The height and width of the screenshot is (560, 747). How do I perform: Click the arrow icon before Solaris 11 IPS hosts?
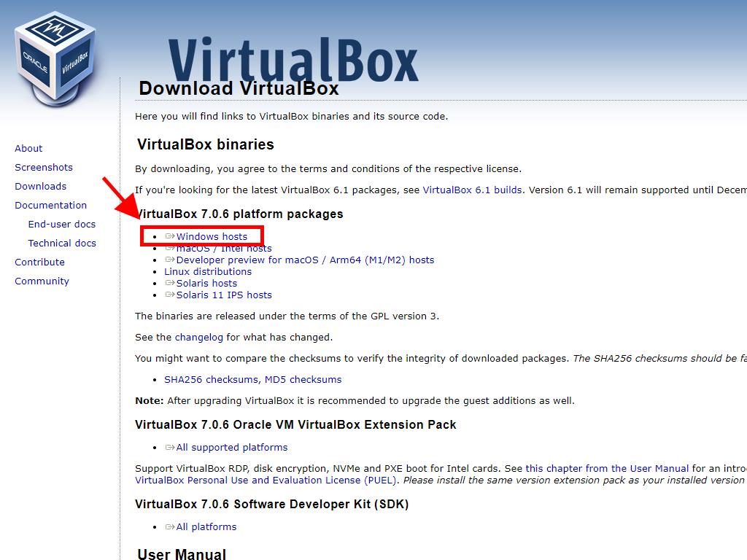(x=169, y=295)
